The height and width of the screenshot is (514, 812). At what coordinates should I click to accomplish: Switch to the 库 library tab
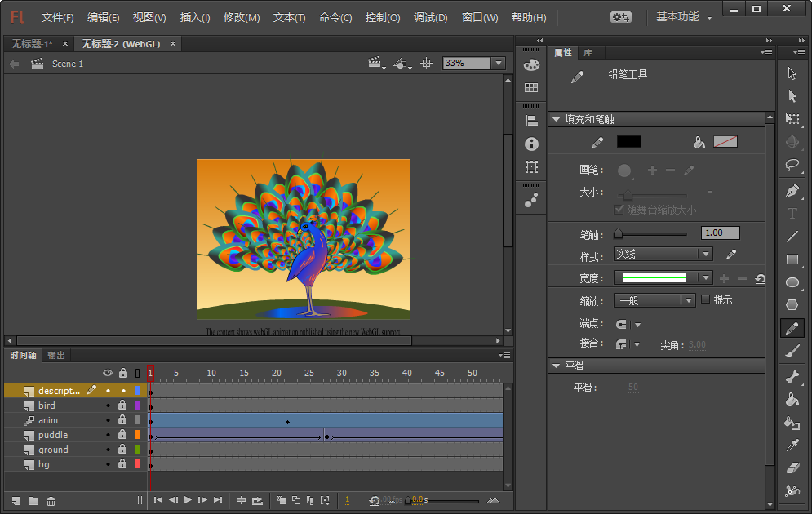pos(588,53)
